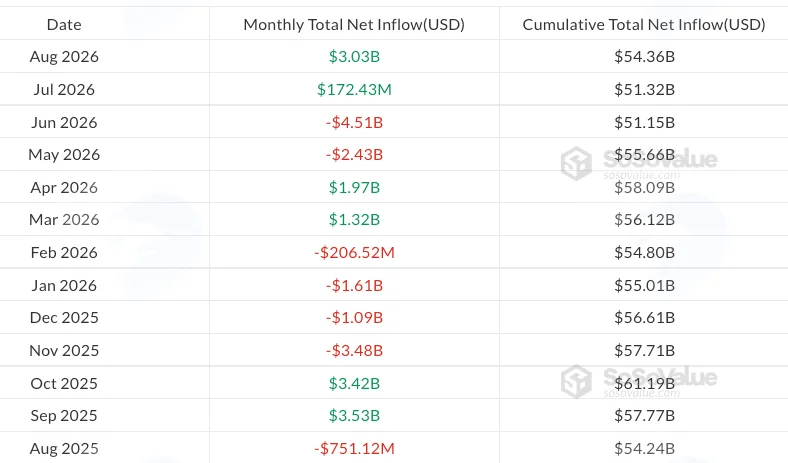Select the Dec 2025 date cell
This screenshot has width=788, height=463.
[64, 318]
